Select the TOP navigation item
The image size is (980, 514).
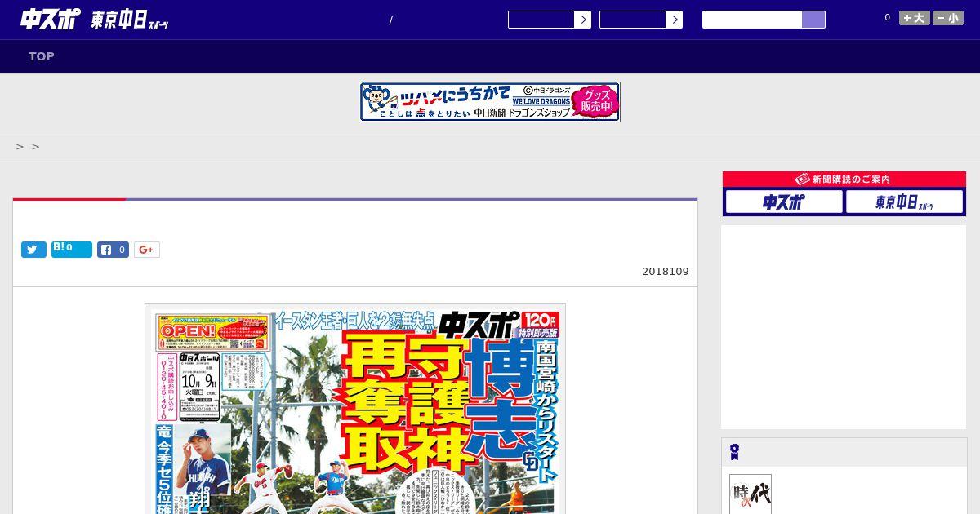point(42,56)
